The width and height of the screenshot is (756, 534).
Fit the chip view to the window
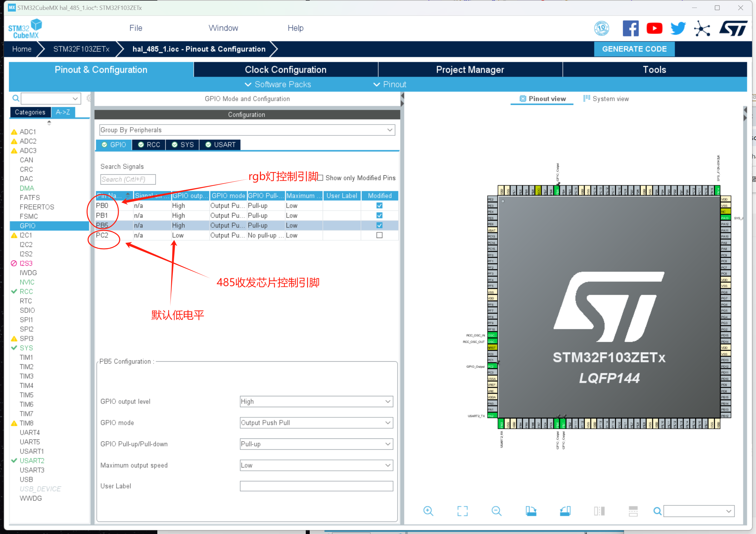pyautogui.click(x=462, y=511)
